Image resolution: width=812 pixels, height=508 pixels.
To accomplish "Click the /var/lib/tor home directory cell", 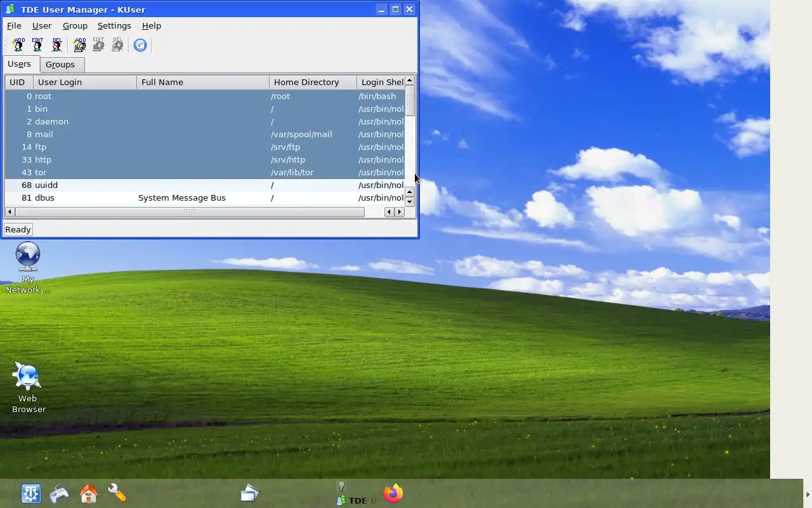I will [292, 172].
